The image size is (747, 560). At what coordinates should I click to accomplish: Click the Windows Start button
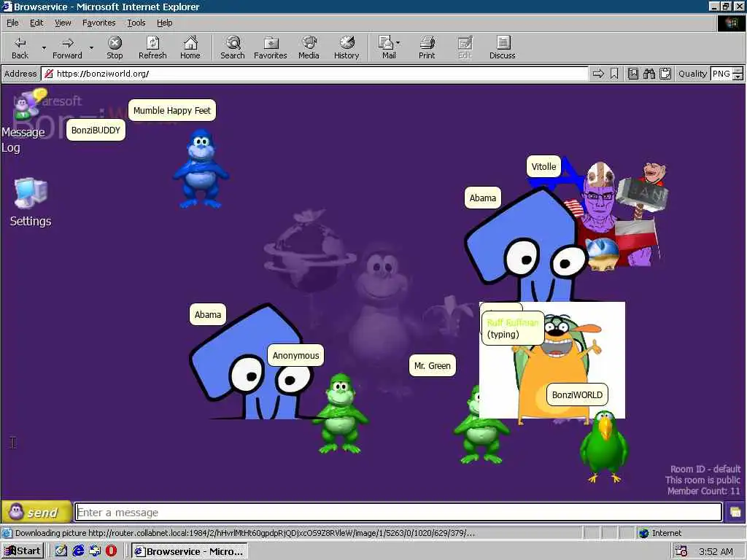point(23,551)
